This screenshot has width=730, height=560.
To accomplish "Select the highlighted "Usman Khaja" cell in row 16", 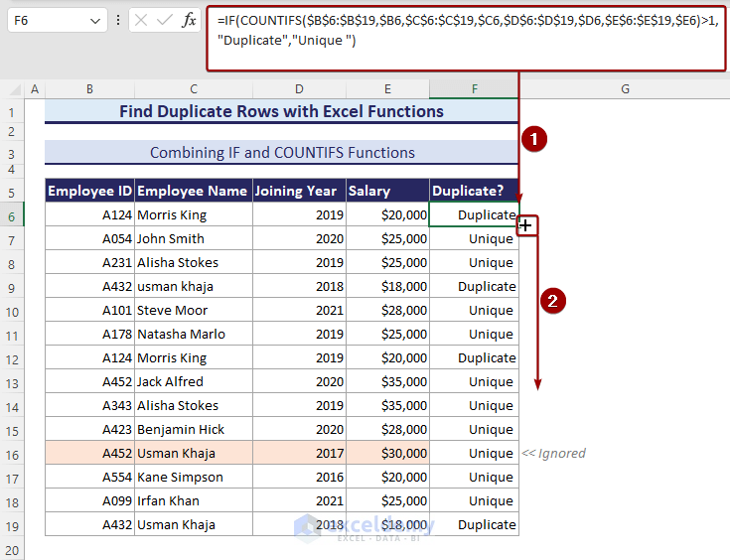I will [193, 453].
